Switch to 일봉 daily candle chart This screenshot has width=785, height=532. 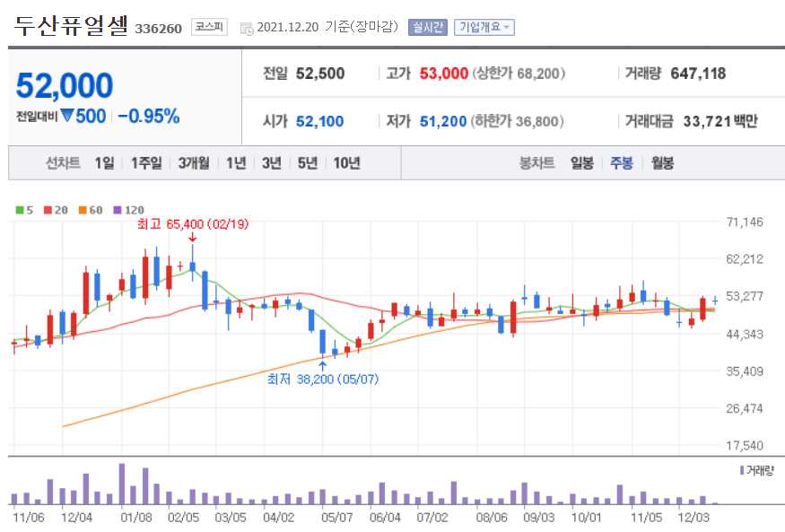[x=581, y=163]
